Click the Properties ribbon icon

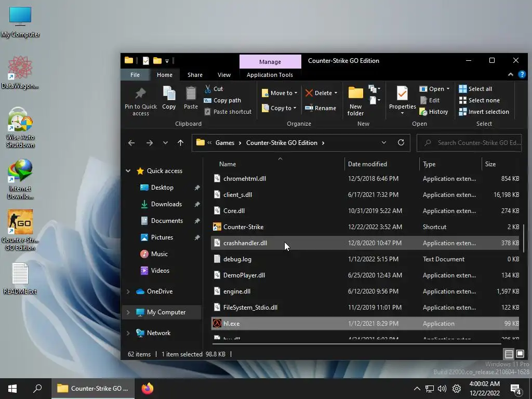[x=402, y=94]
